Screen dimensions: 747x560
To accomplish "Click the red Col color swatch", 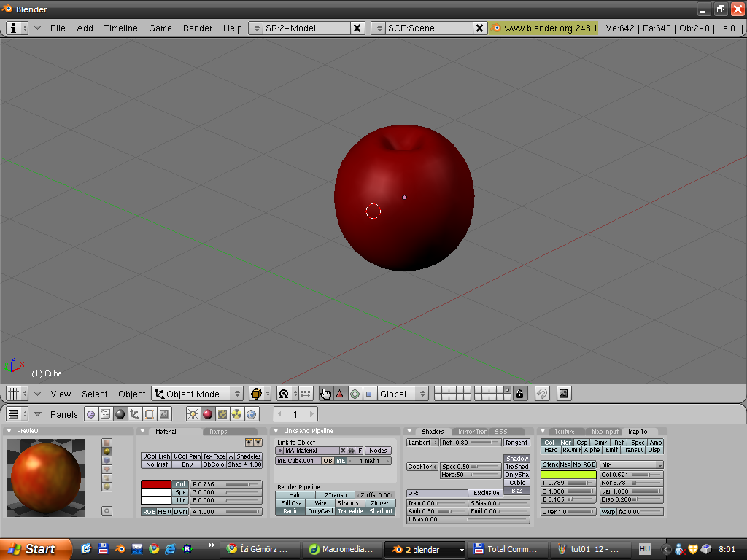I will pos(155,484).
